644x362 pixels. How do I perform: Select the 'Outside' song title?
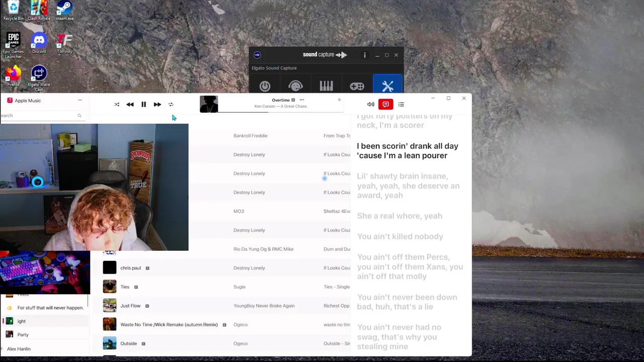coord(128,343)
